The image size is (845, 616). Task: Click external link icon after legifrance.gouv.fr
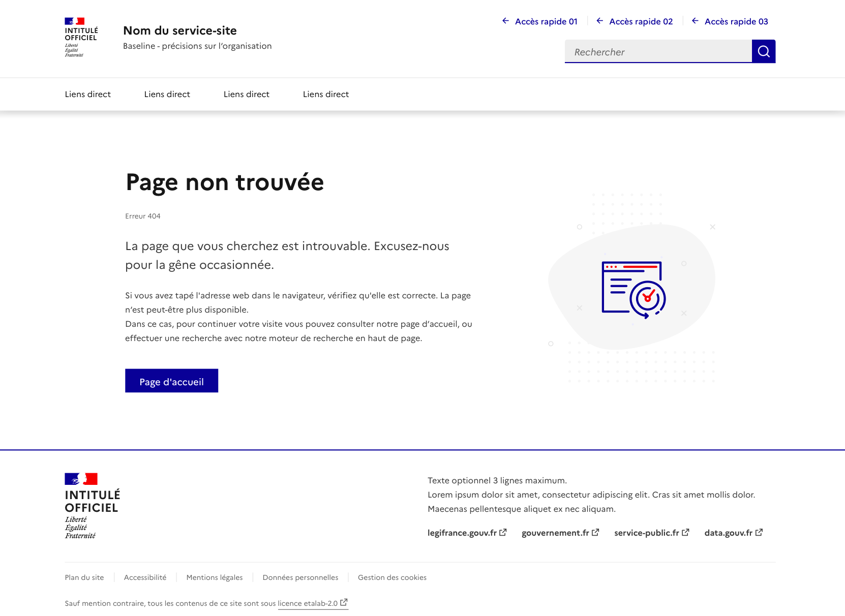503,532
